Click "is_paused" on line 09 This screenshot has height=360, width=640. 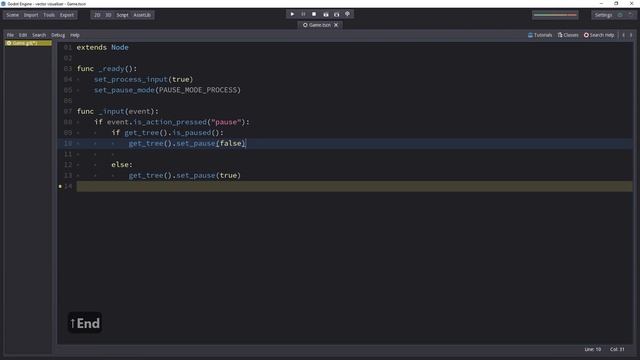pos(191,133)
